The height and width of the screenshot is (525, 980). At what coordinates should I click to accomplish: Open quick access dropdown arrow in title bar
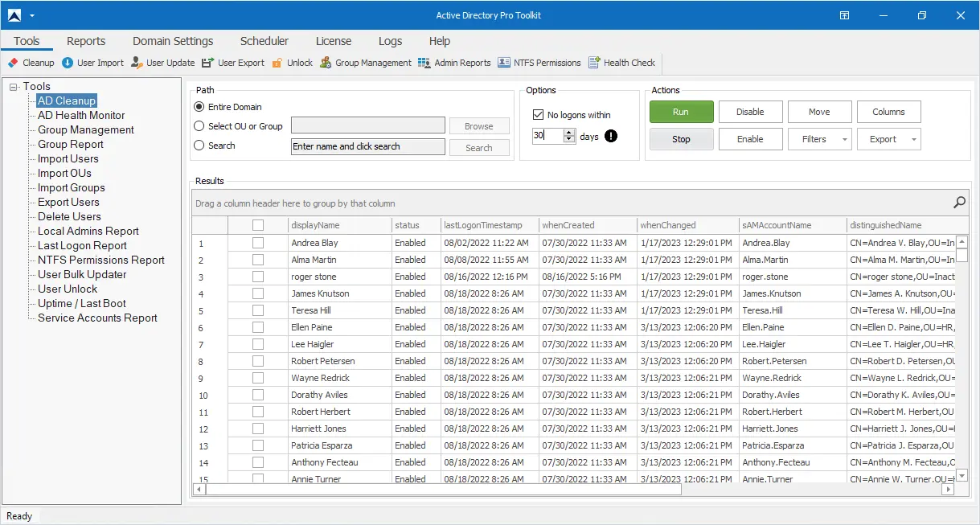click(32, 15)
